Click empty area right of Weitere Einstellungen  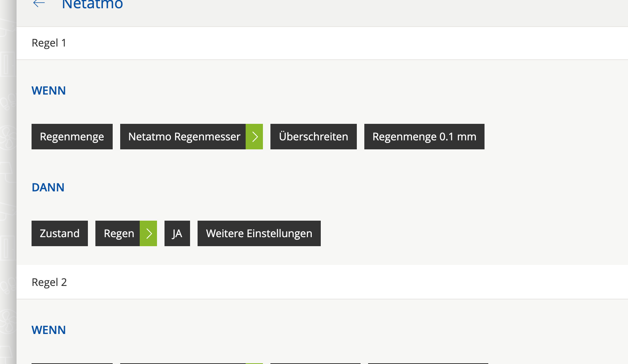click(x=469, y=233)
